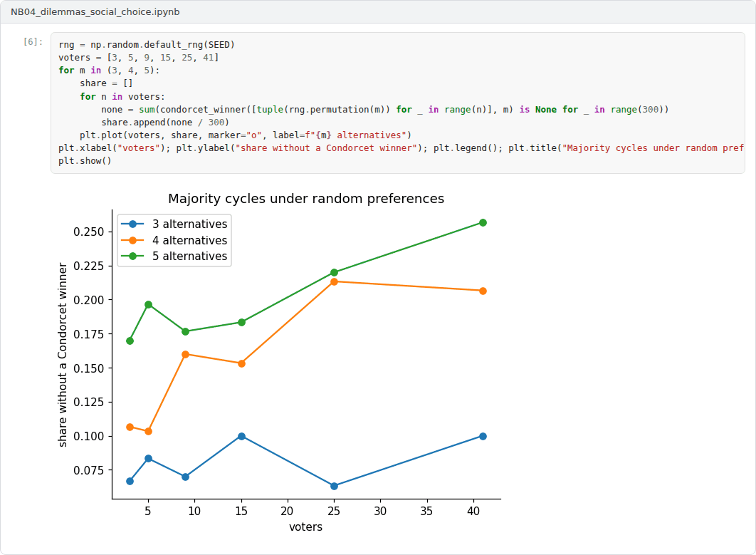The width and height of the screenshot is (756, 555).
Task: Click the y-axis tick label 0.075
Action: pyautogui.click(x=89, y=470)
